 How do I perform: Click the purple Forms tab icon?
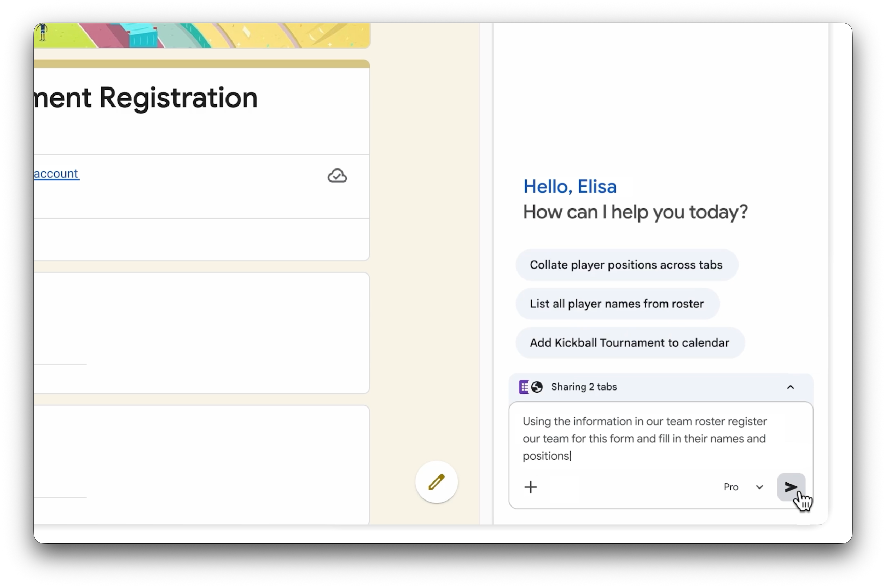524,387
